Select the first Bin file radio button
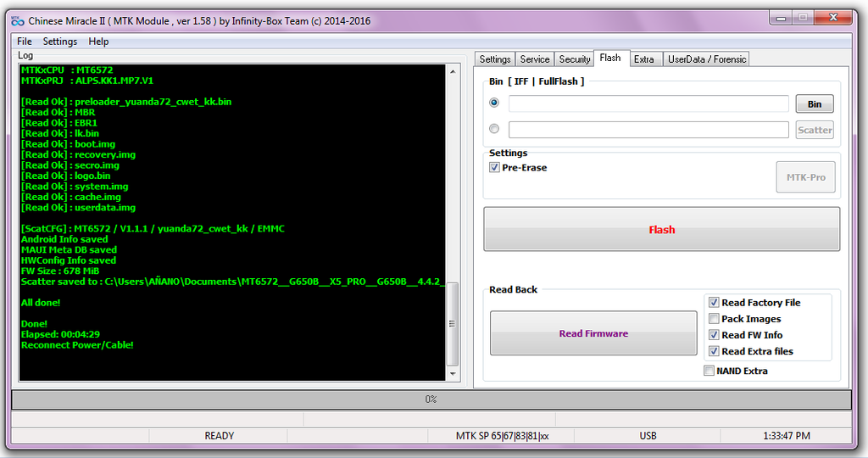The width and height of the screenshot is (868, 458). click(494, 103)
